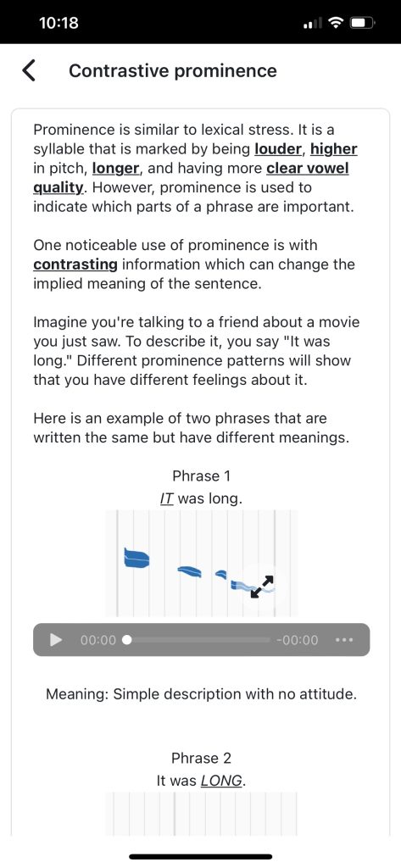Tap the battery status icon

(364, 23)
